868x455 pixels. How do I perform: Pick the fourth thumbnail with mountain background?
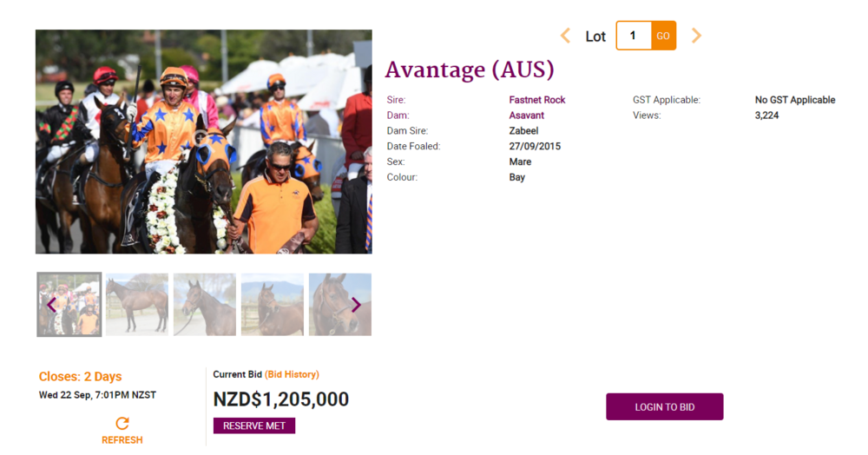tap(273, 305)
